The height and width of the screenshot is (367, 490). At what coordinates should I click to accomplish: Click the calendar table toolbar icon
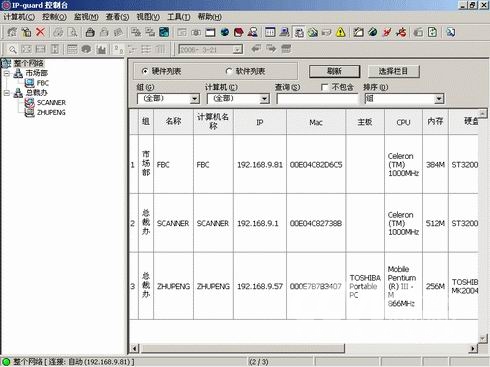(x=270, y=32)
